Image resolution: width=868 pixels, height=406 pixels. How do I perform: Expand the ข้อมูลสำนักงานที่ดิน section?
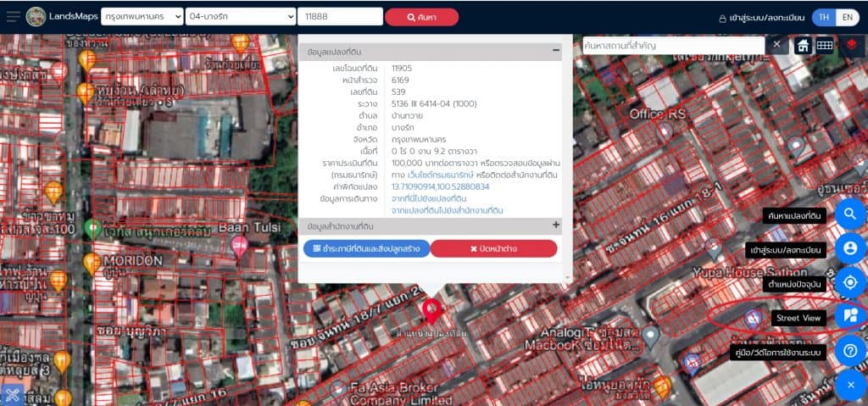coord(556,225)
